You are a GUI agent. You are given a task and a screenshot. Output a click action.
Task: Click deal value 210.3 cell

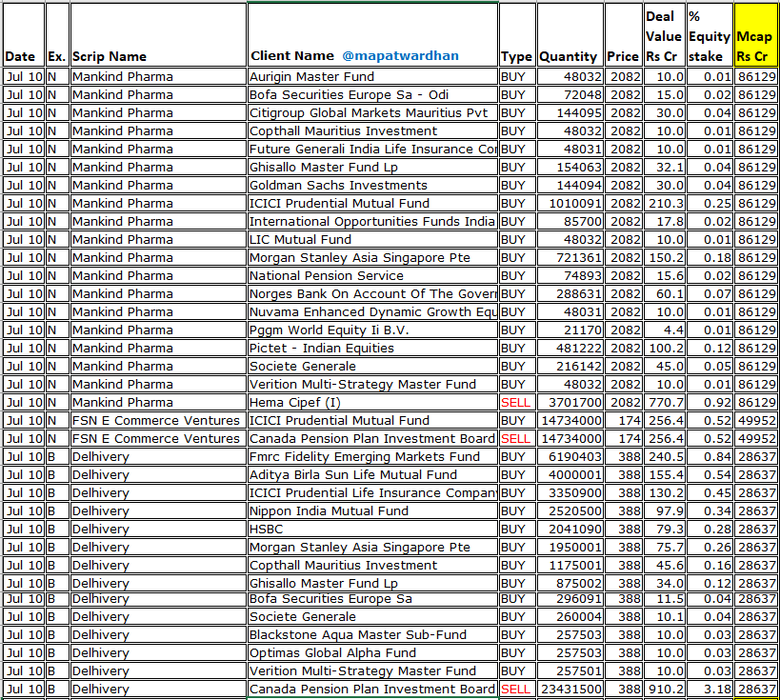click(664, 203)
